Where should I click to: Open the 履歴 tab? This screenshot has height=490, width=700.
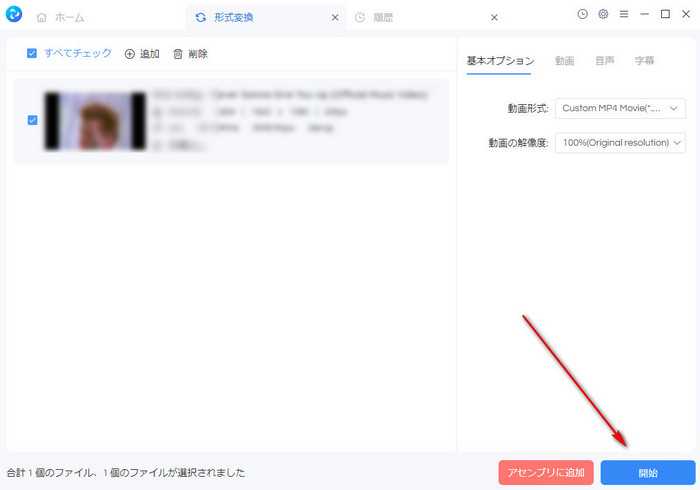point(374,17)
